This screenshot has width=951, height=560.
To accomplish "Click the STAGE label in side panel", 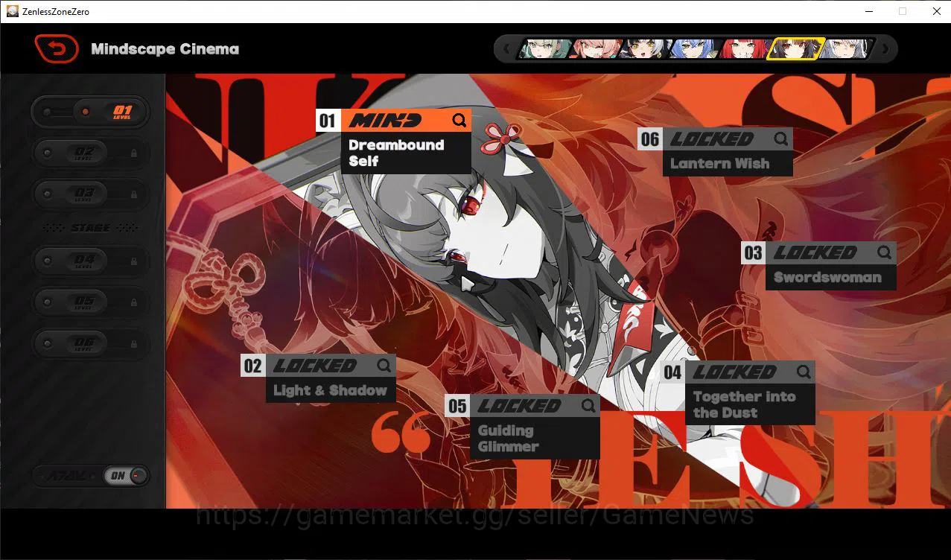I will coord(90,228).
